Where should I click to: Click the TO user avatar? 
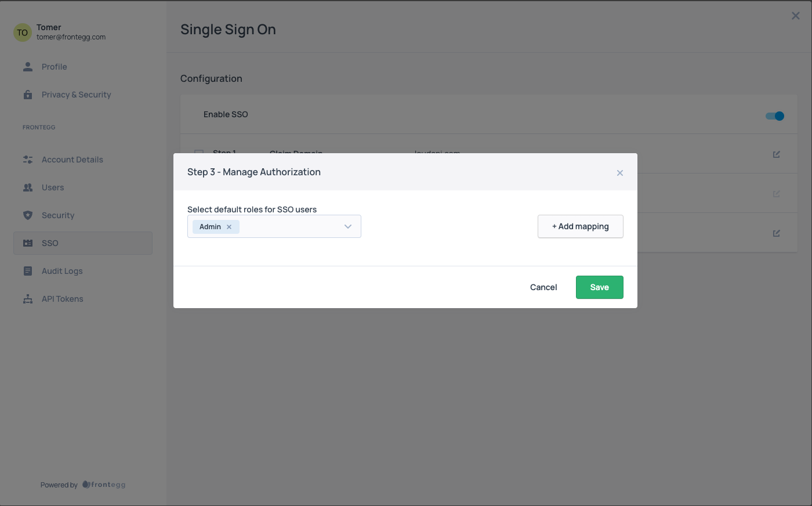[x=22, y=32]
